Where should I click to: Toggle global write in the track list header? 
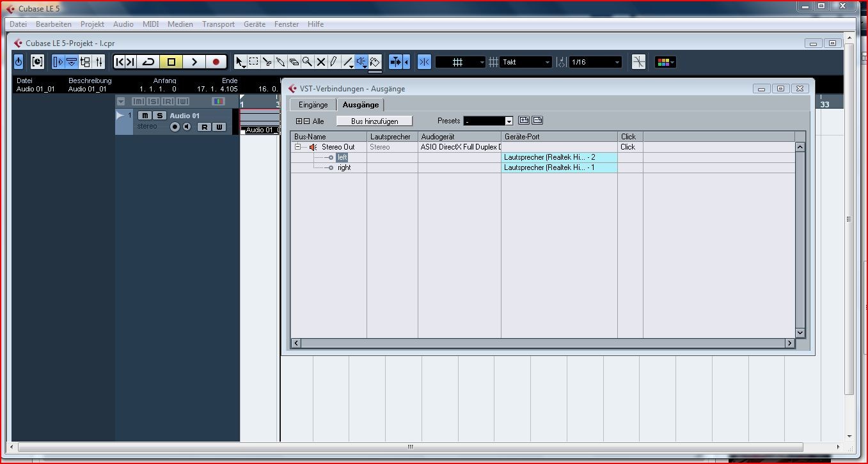(183, 102)
